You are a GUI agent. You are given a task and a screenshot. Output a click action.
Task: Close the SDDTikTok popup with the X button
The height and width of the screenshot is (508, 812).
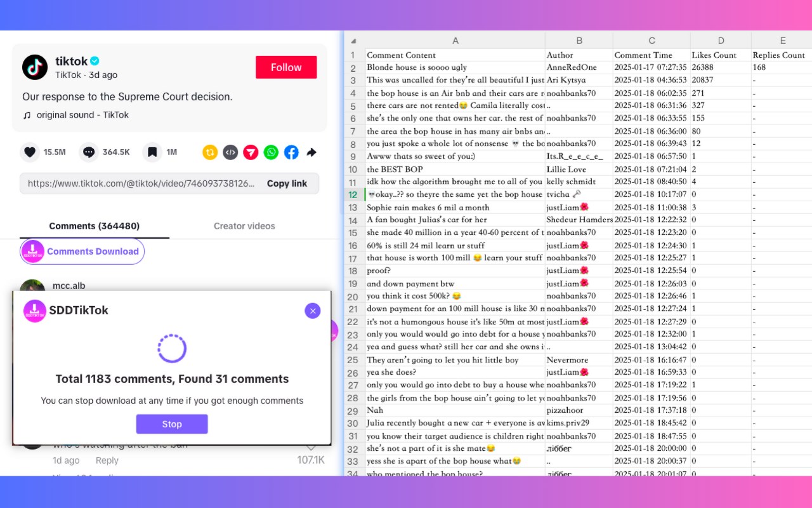313,311
